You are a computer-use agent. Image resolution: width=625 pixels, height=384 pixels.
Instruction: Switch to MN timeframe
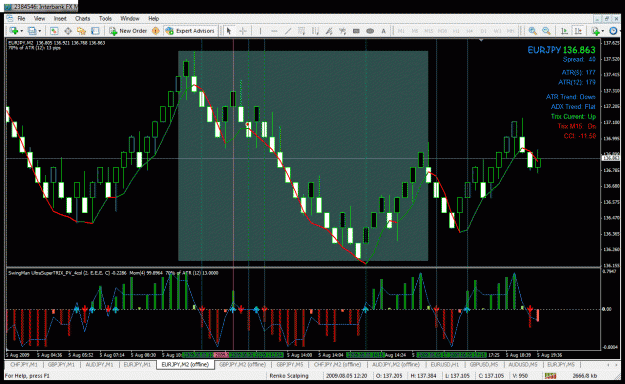point(511,31)
